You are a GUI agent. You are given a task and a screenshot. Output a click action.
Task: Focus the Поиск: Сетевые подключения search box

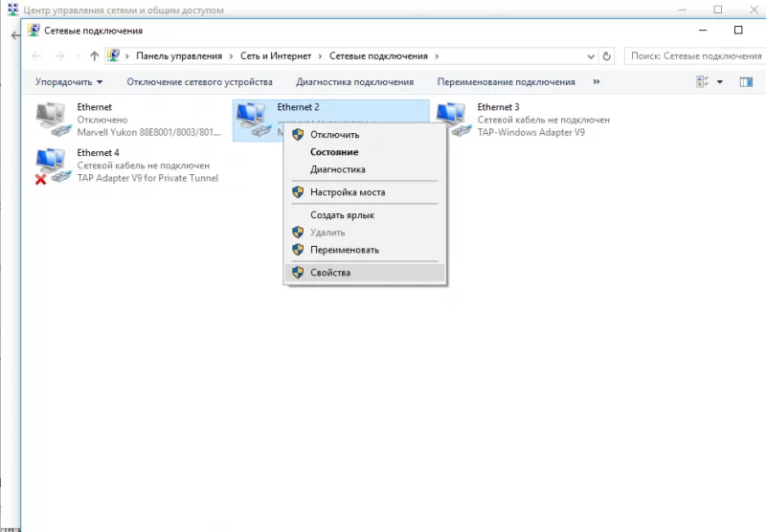(695, 56)
